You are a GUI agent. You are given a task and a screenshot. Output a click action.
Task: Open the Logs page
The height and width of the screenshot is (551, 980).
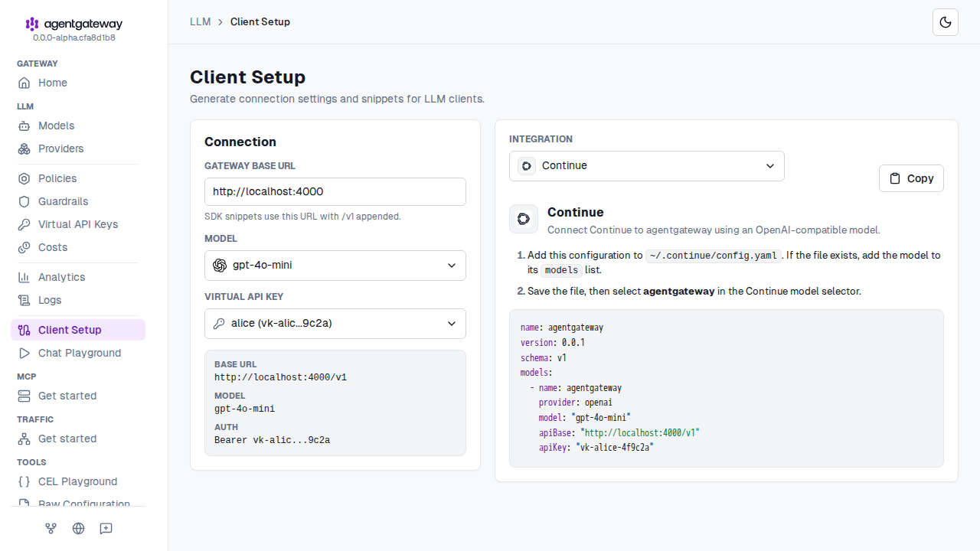click(x=78, y=300)
